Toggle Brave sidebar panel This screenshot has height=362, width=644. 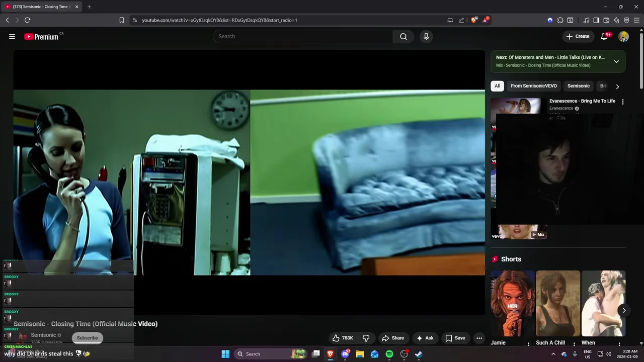(596, 20)
